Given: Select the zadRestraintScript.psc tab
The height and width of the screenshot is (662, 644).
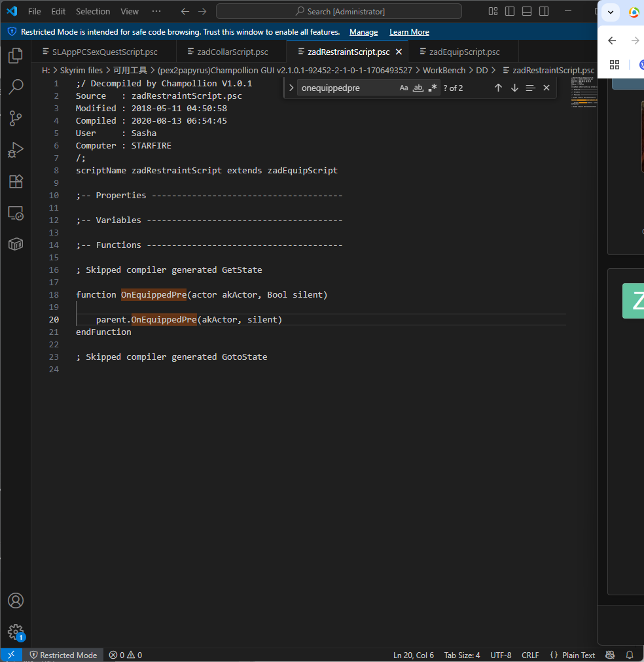Looking at the screenshot, I should pyautogui.click(x=348, y=52).
